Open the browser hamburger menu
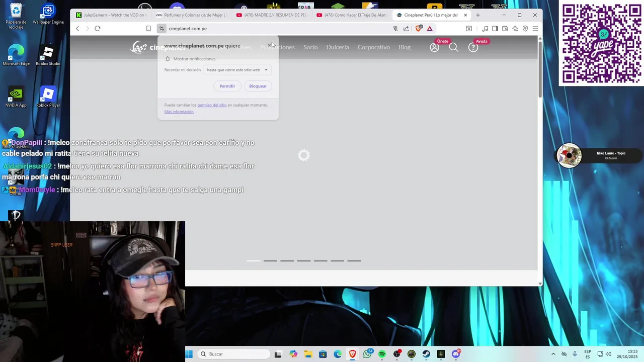The width and height of the screenshot is (644, 362). tap(535, 29)
